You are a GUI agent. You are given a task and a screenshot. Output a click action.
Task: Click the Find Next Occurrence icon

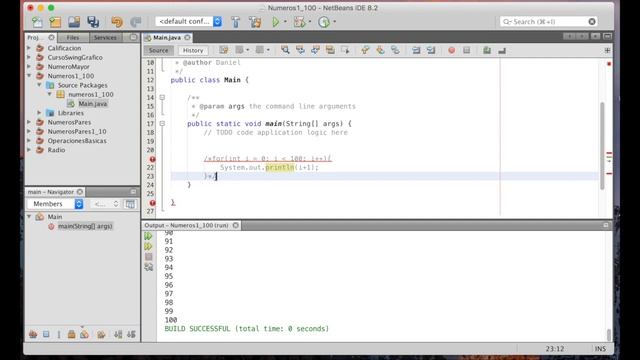point(316,50)
